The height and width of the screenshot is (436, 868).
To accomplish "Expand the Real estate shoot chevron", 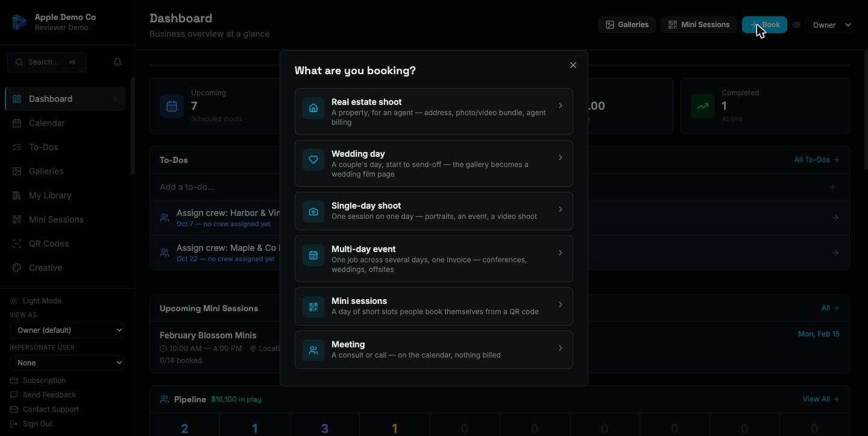I will coord(561,106).
